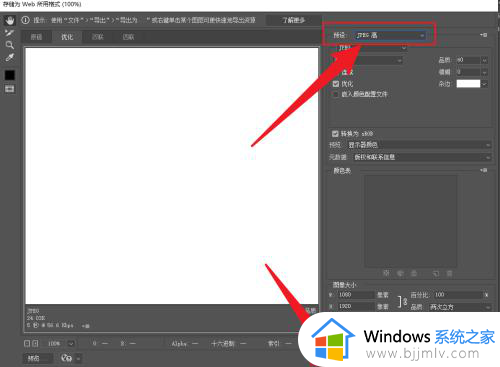The image size is (500, 367).
Task: Click the 模糊 value field
Action: tap(468, 72)
